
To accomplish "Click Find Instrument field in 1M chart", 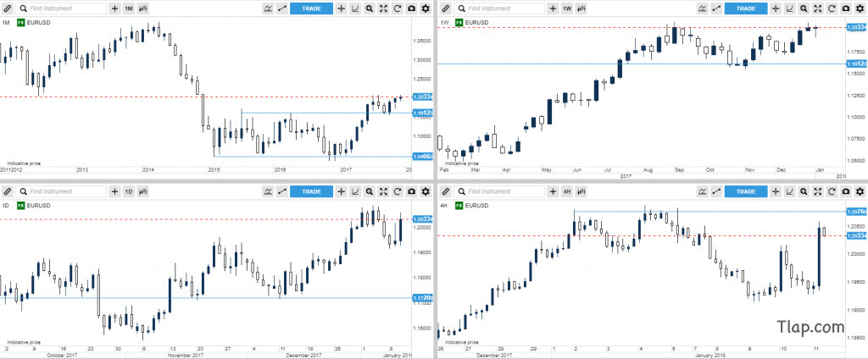I will coord(61,8).
